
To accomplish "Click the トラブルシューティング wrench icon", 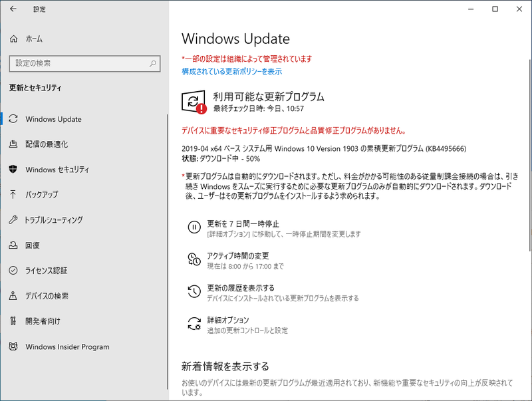I will point(13,220).
